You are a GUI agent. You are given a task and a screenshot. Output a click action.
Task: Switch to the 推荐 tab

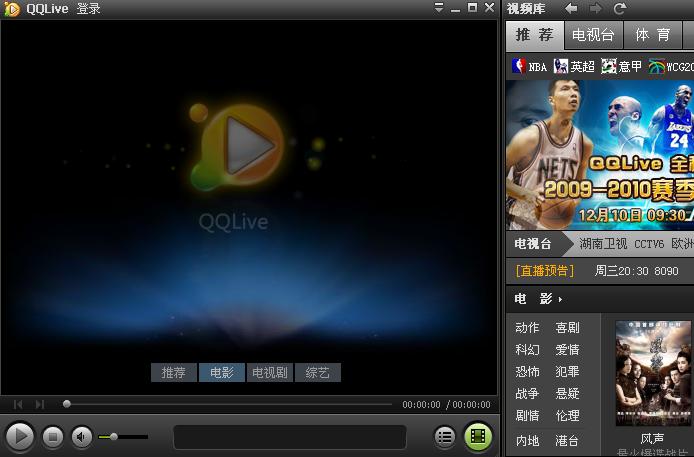[535, 35]
